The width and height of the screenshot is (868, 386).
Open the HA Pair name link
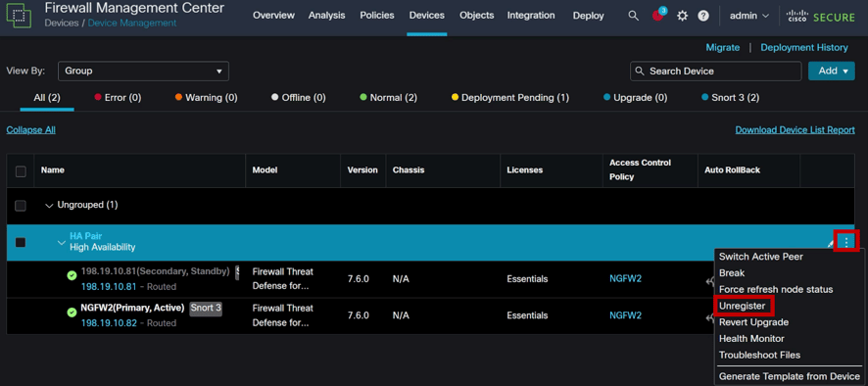pos(85,236)
